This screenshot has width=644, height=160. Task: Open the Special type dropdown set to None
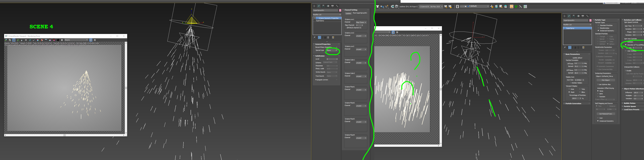332,50
